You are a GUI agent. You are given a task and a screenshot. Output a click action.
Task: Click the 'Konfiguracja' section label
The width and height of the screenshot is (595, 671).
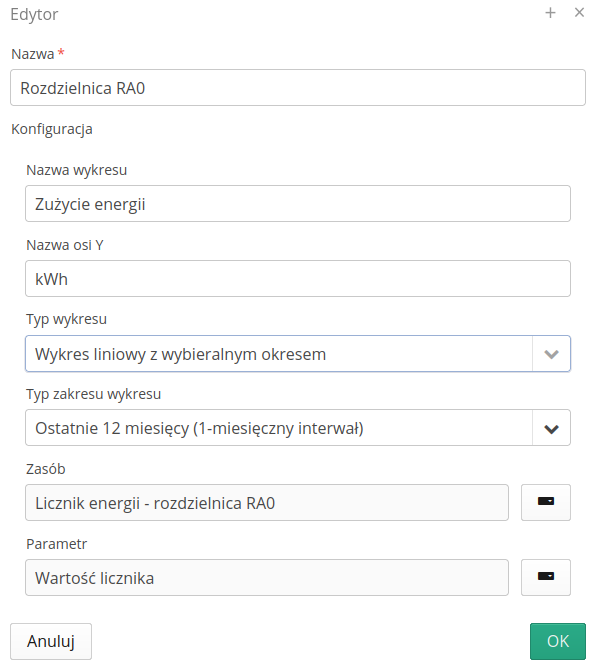52,129
